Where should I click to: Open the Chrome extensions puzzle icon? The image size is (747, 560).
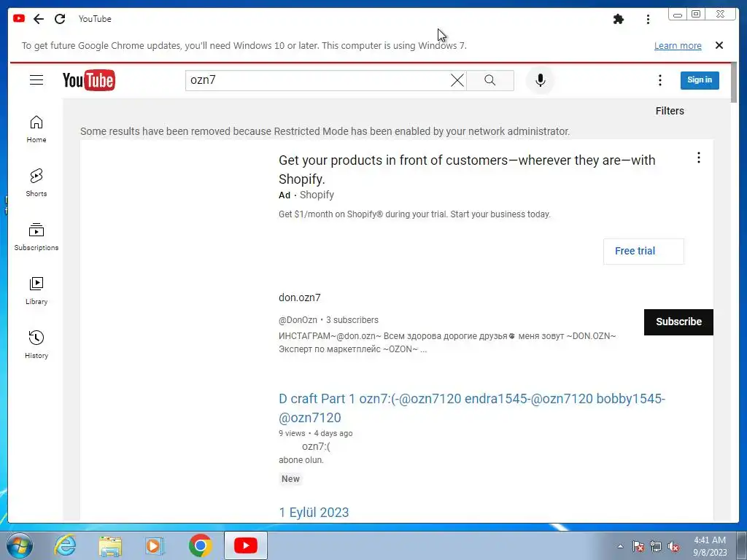[x=619, y=19]
